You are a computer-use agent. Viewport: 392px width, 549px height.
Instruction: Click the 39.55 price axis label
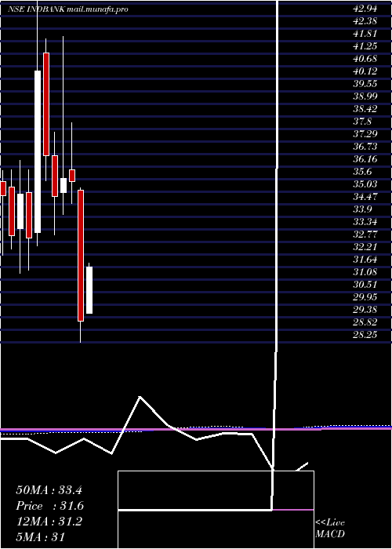[x=365, y=84]
